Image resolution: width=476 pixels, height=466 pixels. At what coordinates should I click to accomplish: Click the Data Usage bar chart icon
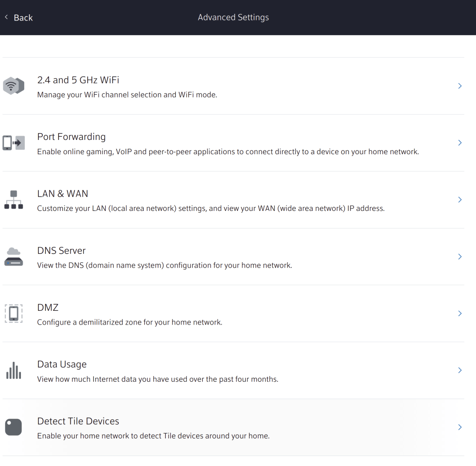[13, 370]
